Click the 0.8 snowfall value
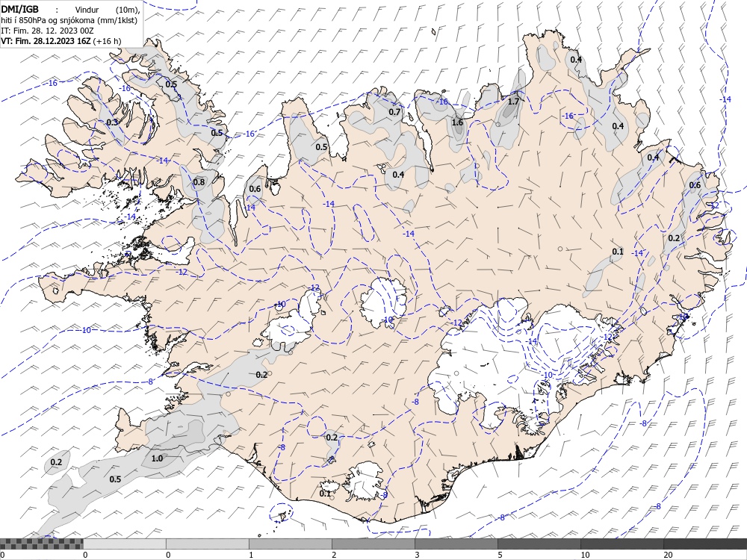 199,182
